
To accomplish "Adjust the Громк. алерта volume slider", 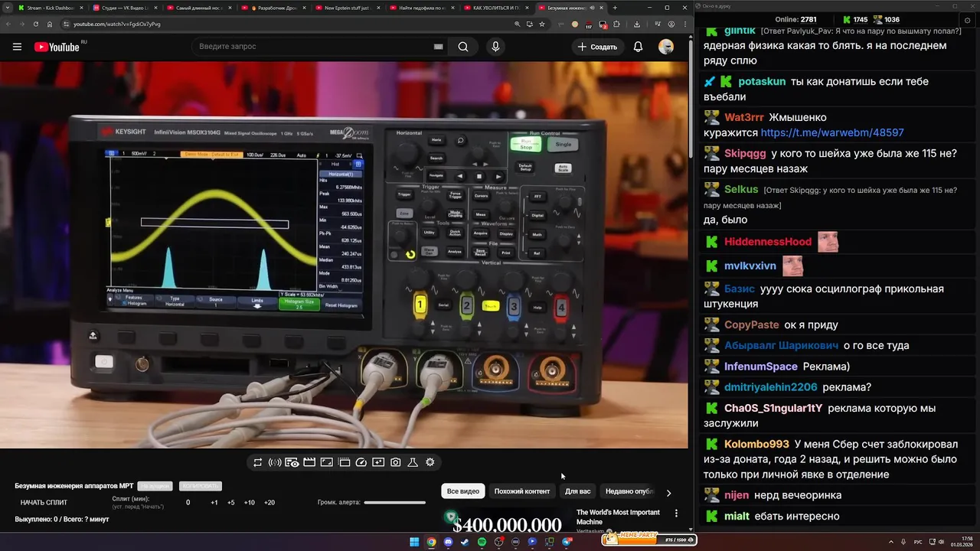I will coord(394,503).
